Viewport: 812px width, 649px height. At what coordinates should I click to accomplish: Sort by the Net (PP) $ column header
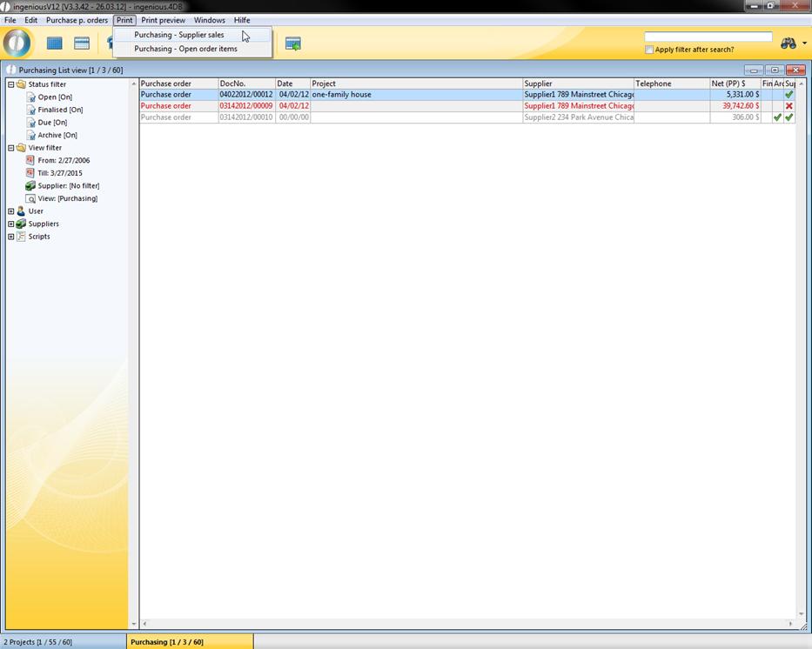735,84
